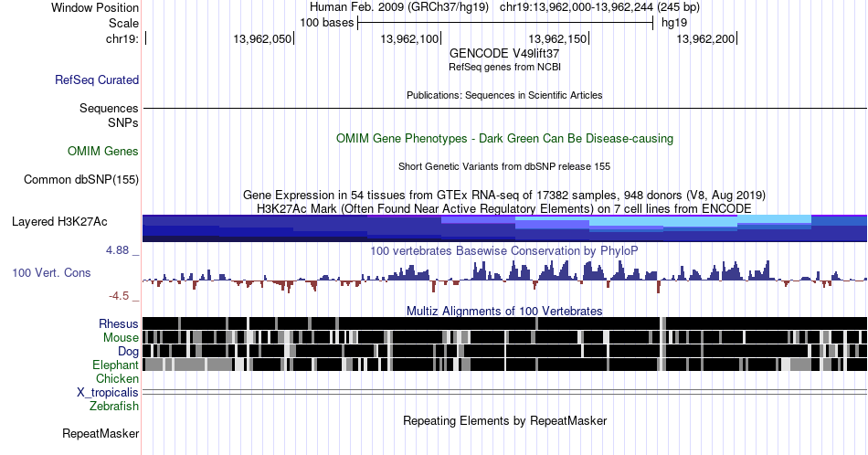Click Short Genetic Variants dbSNP 155 title
This screenshot has height=455, width=868.
click(504, 166)
